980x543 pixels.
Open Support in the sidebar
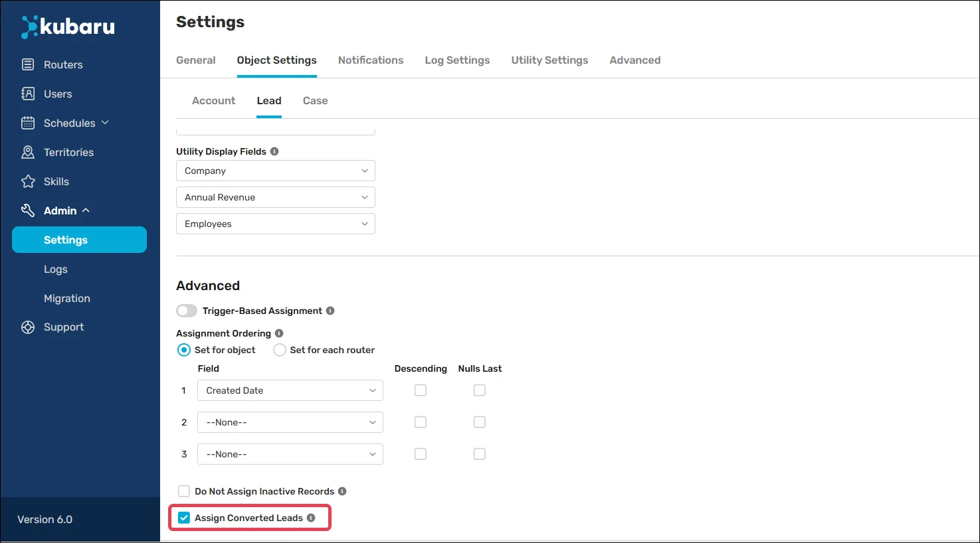(x=64, y=327)
